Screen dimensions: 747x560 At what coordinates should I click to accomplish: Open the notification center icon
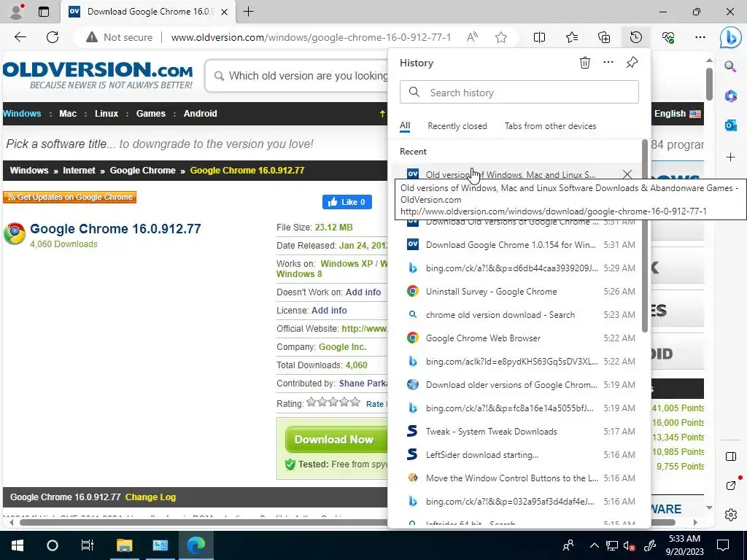[723, 545]
